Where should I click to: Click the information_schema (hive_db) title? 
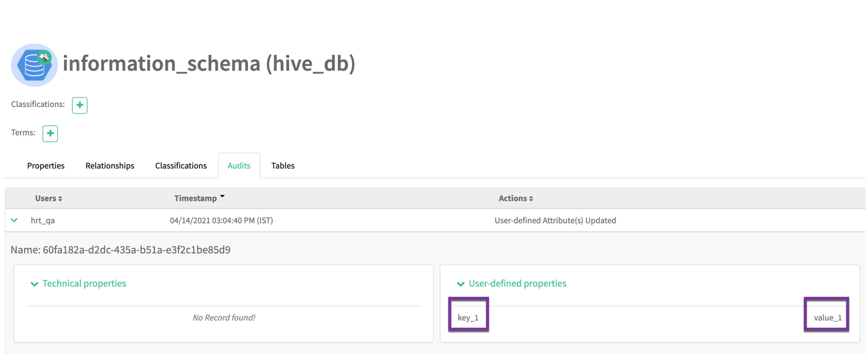[x=209, y=63]
